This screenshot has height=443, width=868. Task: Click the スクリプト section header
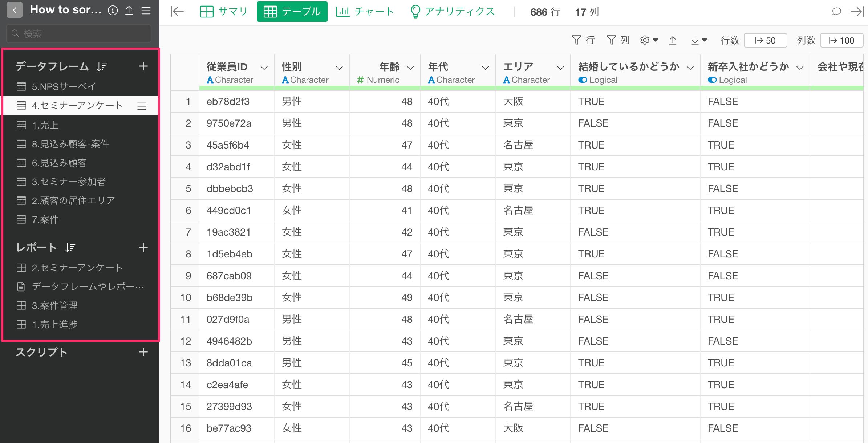click(x=41, y=352)
